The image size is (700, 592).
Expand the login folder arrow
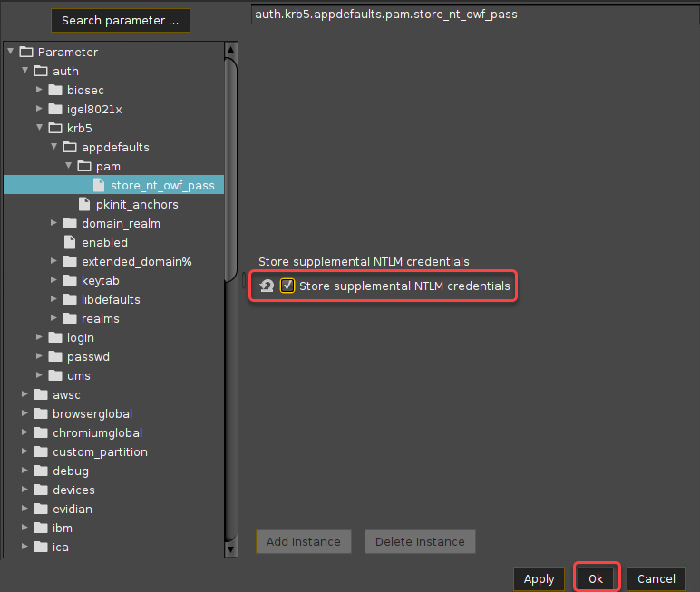[x=40, y=337]
